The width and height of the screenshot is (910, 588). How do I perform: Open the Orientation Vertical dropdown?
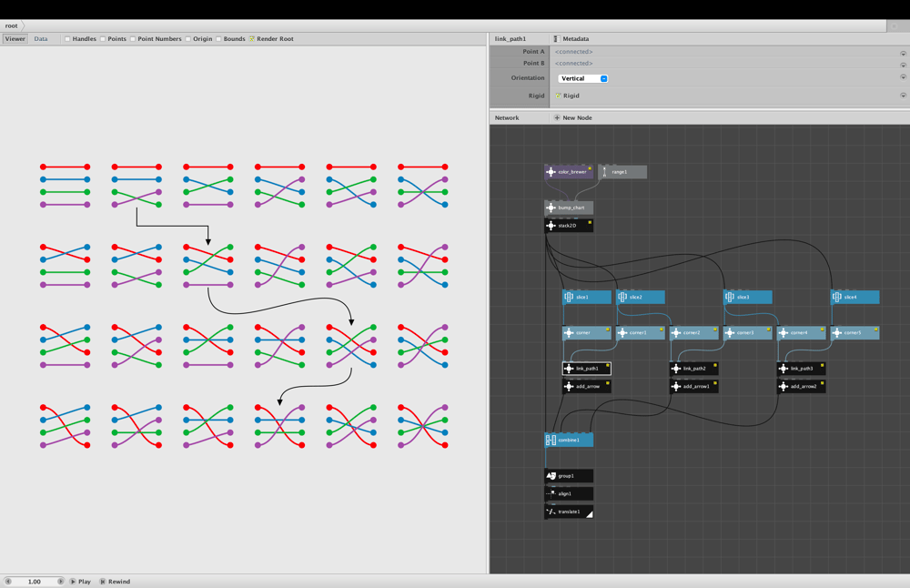(582, 78)
